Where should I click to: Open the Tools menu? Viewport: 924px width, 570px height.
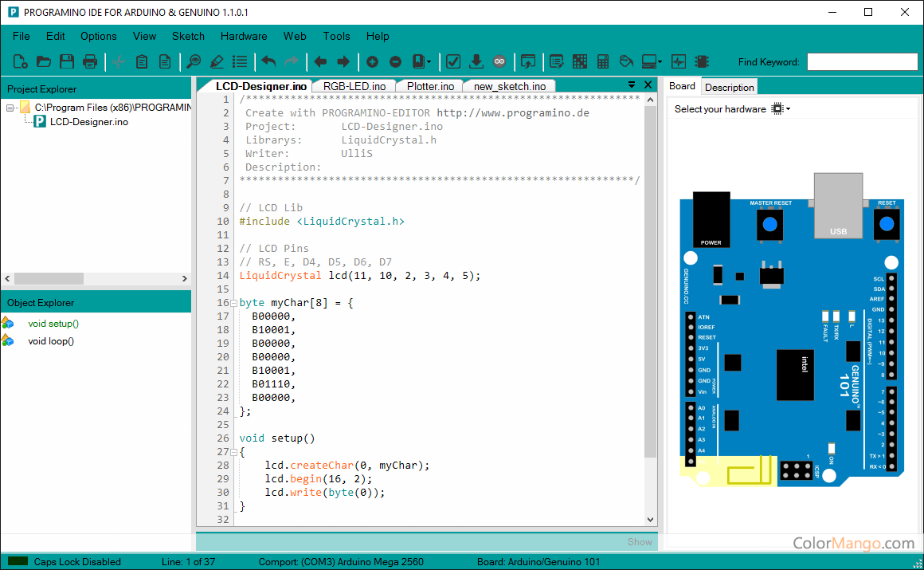[336, 36]
